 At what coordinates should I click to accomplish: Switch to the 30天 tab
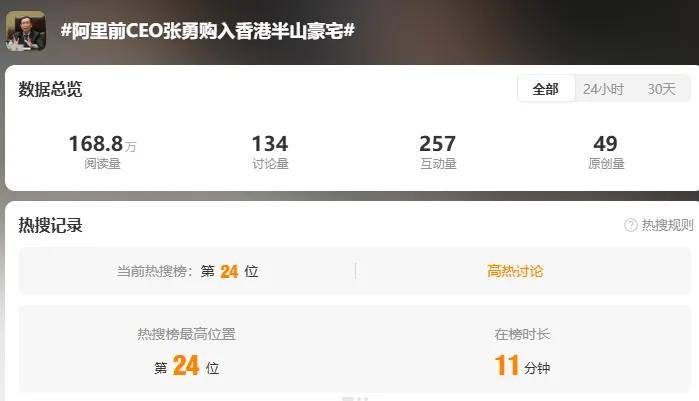662,89
